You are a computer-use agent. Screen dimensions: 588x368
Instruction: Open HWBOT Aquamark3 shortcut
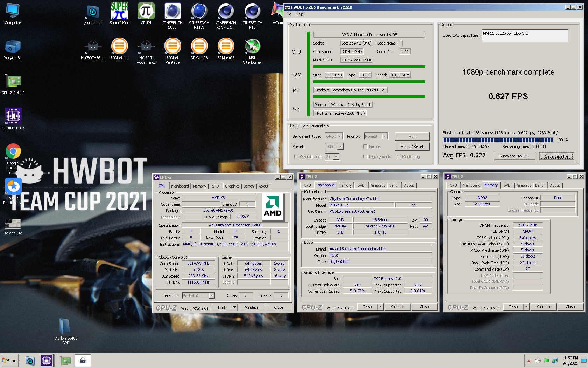146,52
